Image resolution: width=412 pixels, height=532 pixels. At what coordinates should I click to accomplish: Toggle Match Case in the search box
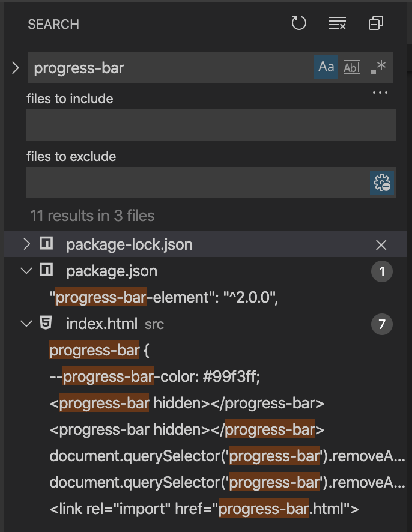pos(326,67)
